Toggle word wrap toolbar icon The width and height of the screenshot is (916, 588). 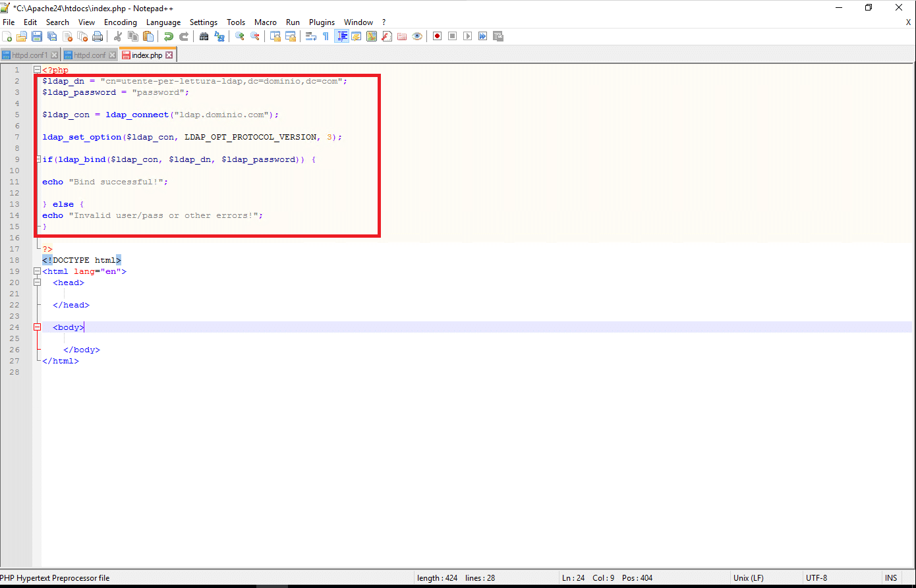click(x=311, y=36)
